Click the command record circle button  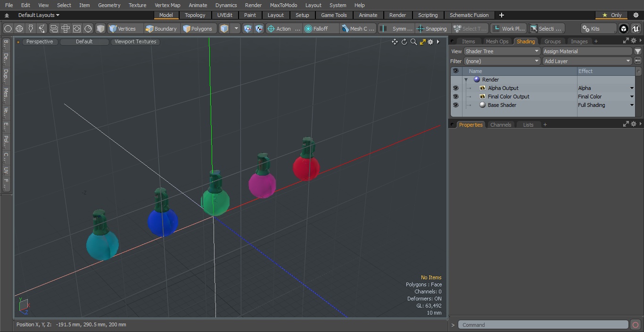click(x=636, y=325)
